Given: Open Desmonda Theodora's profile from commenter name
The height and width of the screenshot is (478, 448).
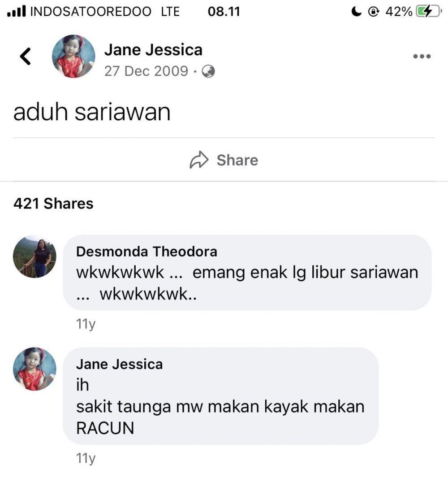Looking at the screenshot, I should coord(146,252).
